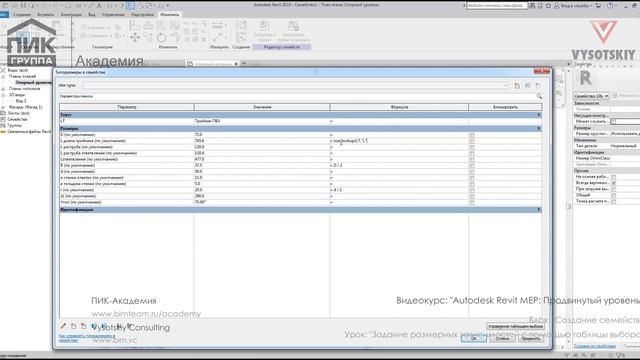640x360 pixels.
Task: Open the Аннотации ribbon tab
Action: pos(71,15)
